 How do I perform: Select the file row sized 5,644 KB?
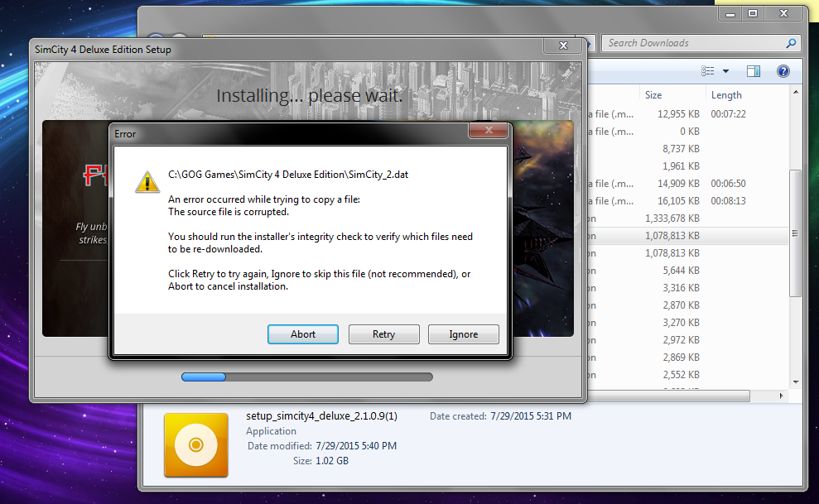pyautogui.click(x=688, y=271)
